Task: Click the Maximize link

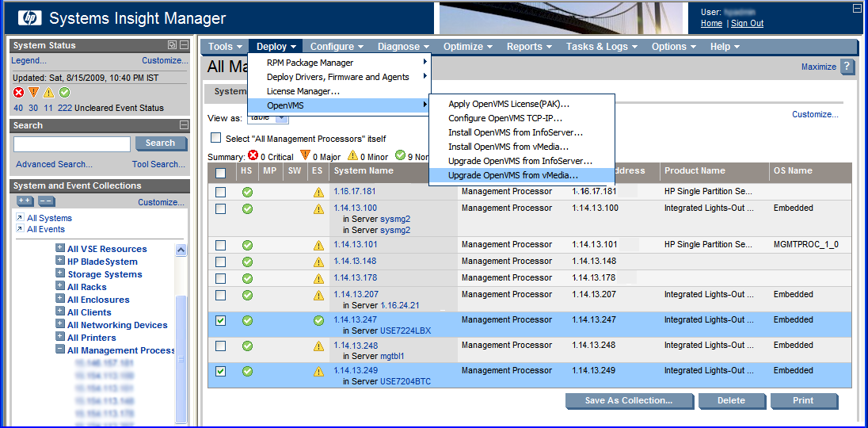Action: click(x=819, y=67)
